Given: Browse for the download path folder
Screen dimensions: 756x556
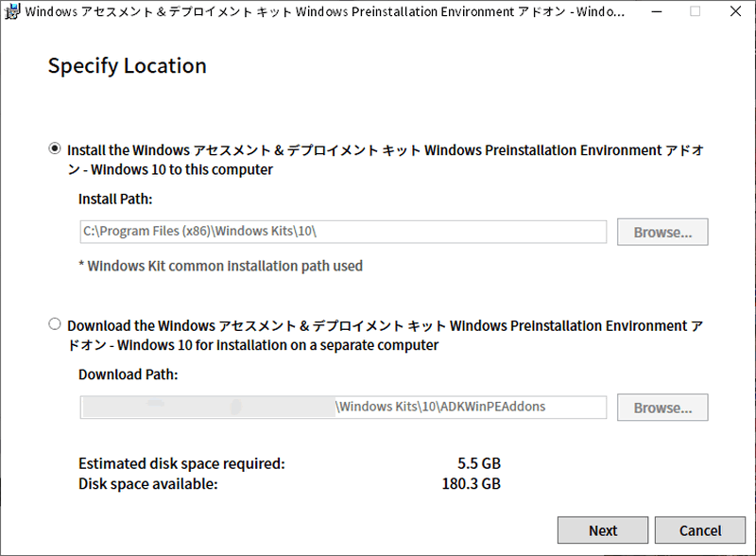Looking at the screenshot, I should [662, 408].
